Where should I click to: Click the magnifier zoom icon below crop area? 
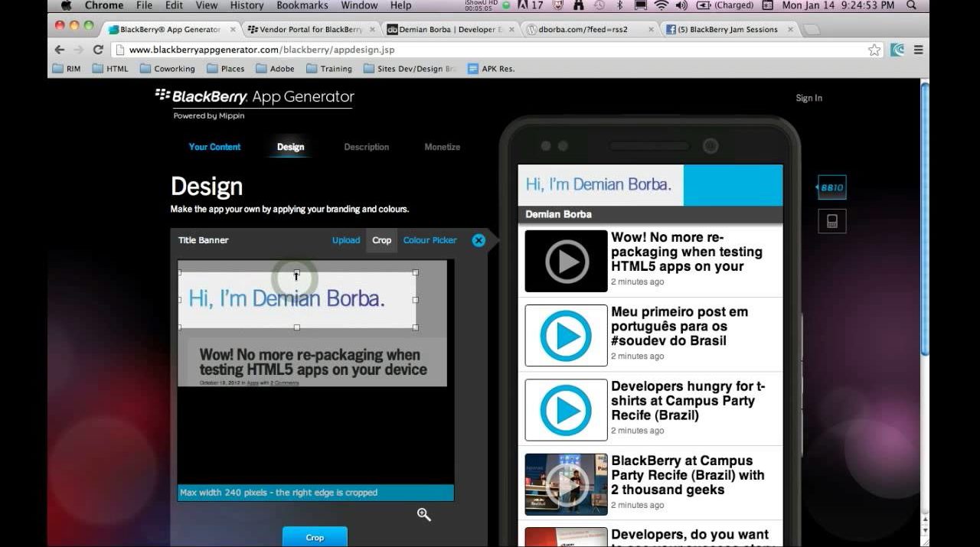click(x=423, y=514)
